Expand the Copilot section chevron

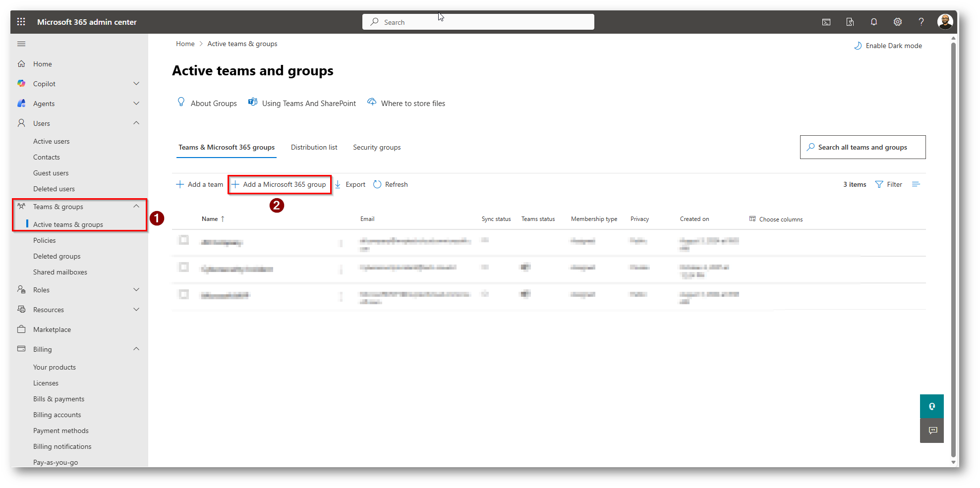click(x=136, y=84)
